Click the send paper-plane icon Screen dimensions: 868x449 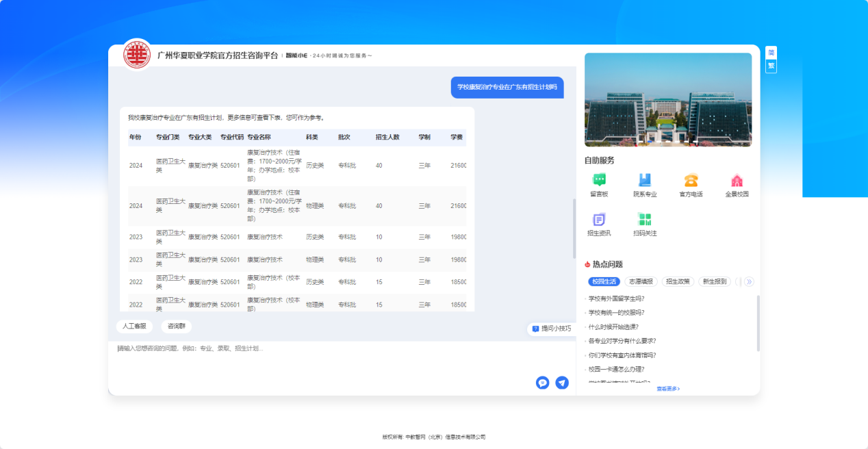pyautogui.click(x=562, y=383)
